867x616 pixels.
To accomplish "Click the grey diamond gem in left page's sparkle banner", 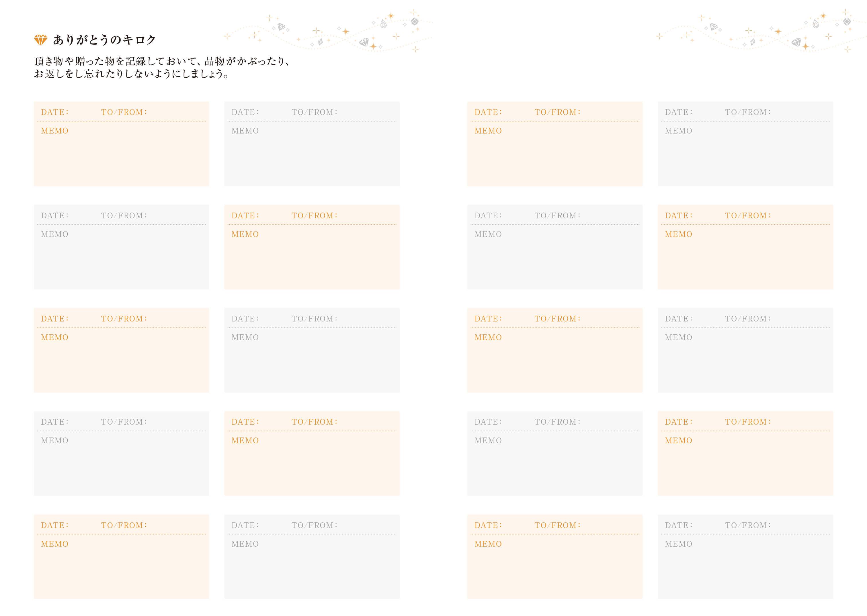I will [364, 42].
